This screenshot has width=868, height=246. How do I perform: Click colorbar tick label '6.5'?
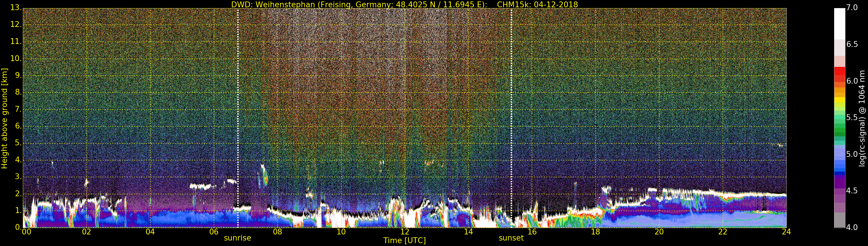pyautogui.click(x=852, y=45)
